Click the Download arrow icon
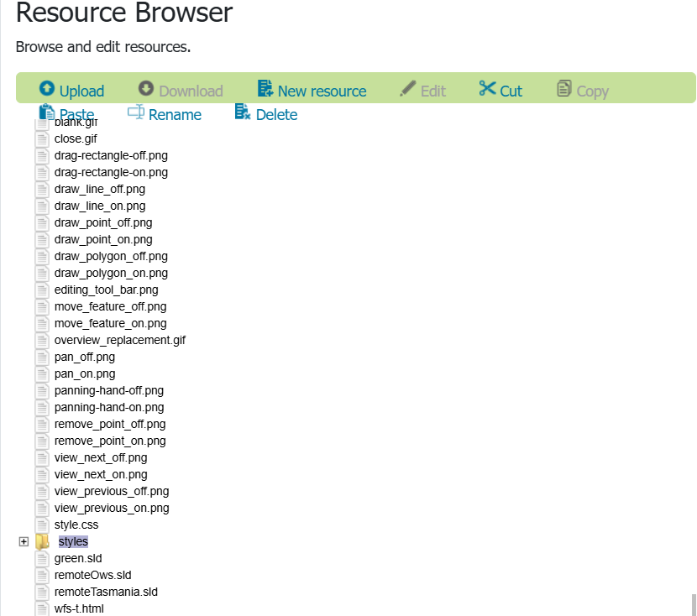697x616 pixels. 146,88
